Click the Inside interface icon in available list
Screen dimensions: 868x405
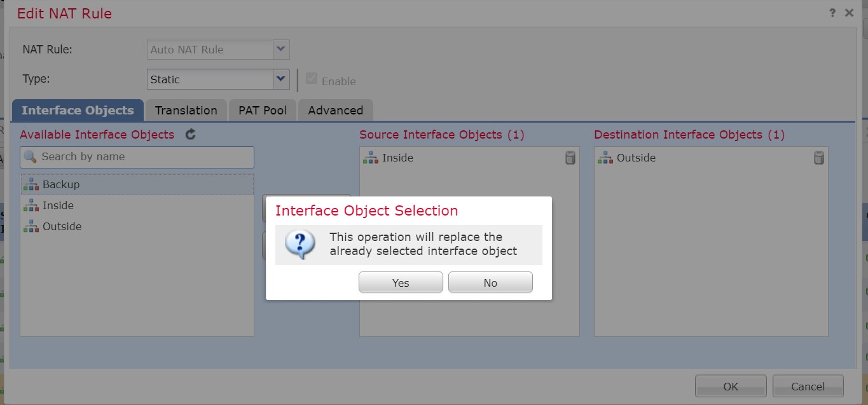pyautogui.click(x=31, y=205)
